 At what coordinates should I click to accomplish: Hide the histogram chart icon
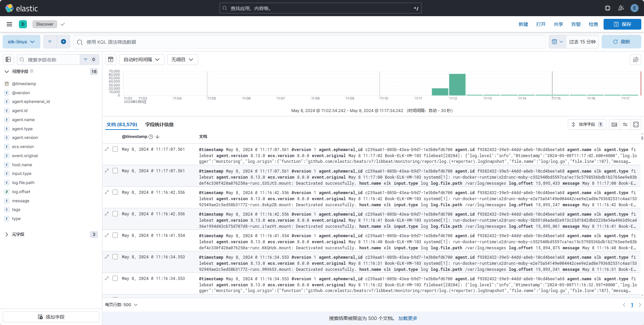click(110, 60)
